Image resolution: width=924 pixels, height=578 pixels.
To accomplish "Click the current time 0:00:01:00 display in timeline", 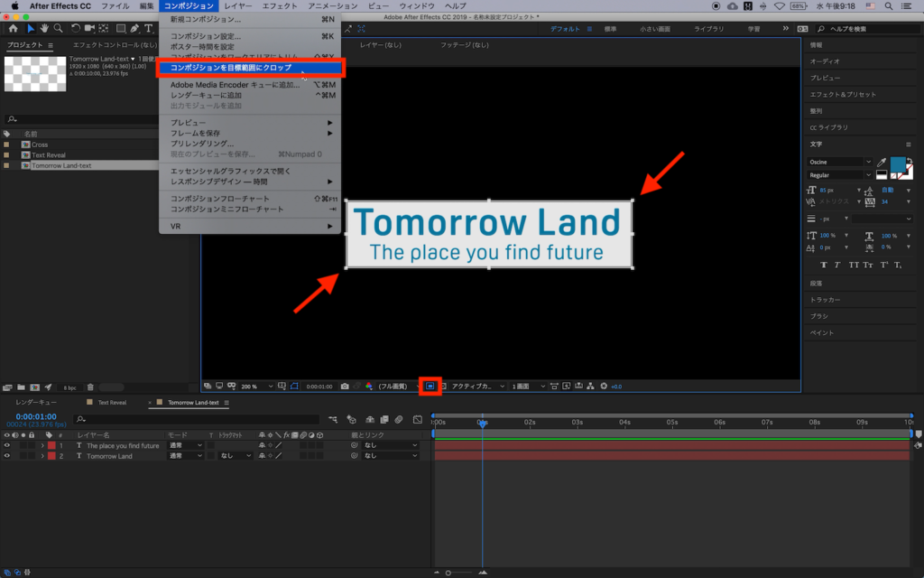I will pos(36,416).
